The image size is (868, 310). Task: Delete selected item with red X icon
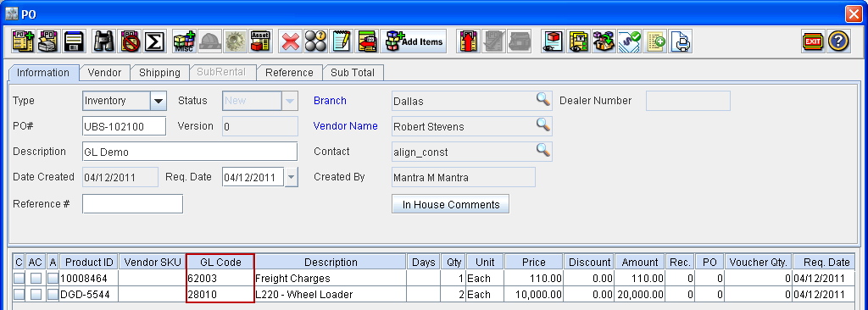(x=290, y=42)
